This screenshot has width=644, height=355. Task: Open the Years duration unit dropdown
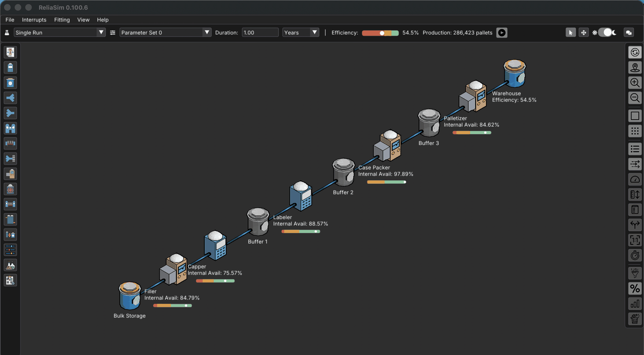pos(301,33)
